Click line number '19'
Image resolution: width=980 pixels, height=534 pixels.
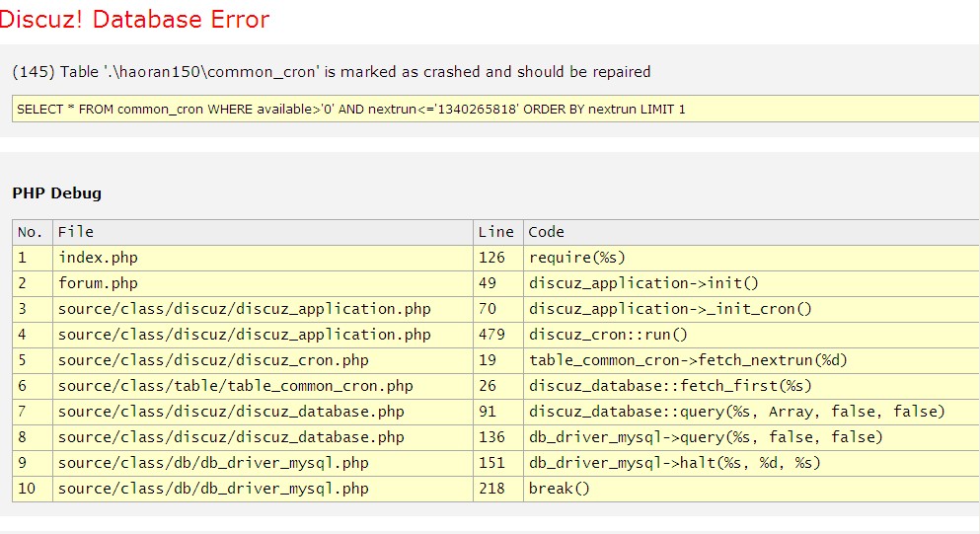point(488,360)
